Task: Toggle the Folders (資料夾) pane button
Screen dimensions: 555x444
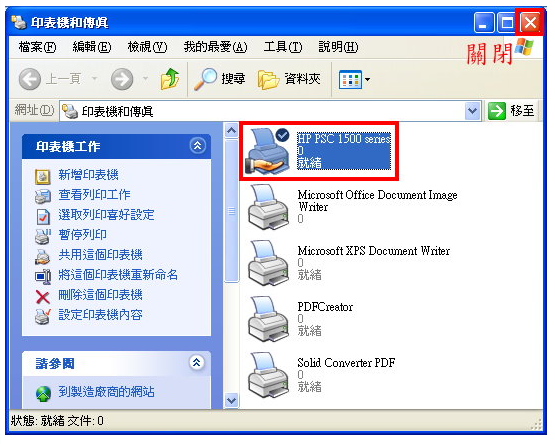Action: pos(289,79)
